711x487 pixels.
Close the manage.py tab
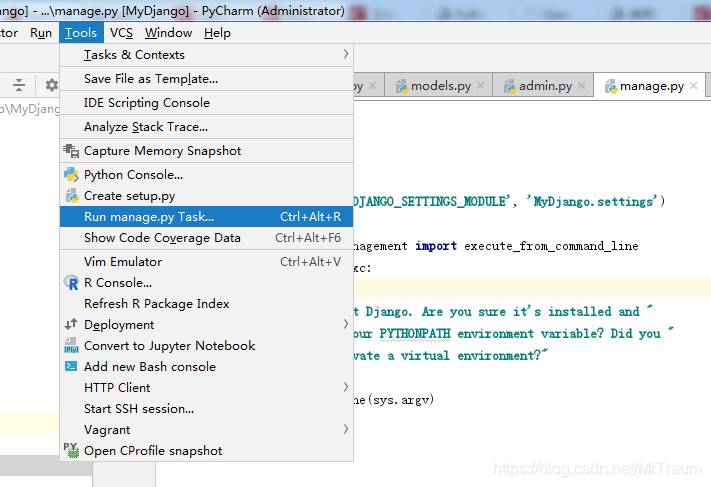pyautogui.click(x=693, y=85)
